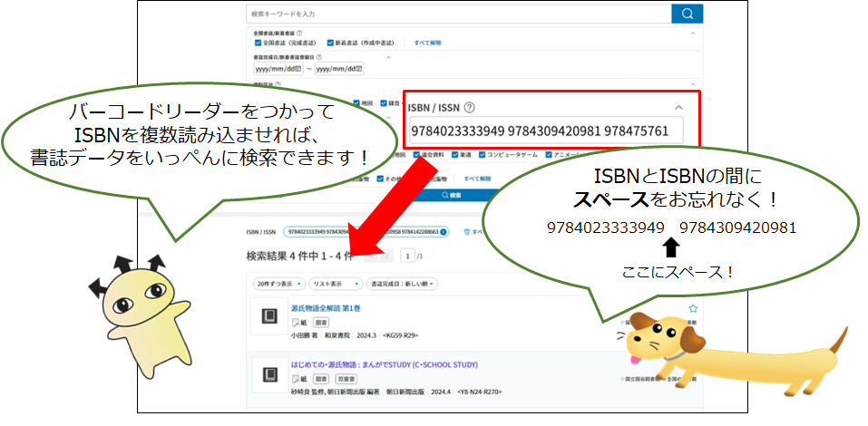The image size is (868, 426).
Task: Go to next results page arrow
Action: point(387,257)
